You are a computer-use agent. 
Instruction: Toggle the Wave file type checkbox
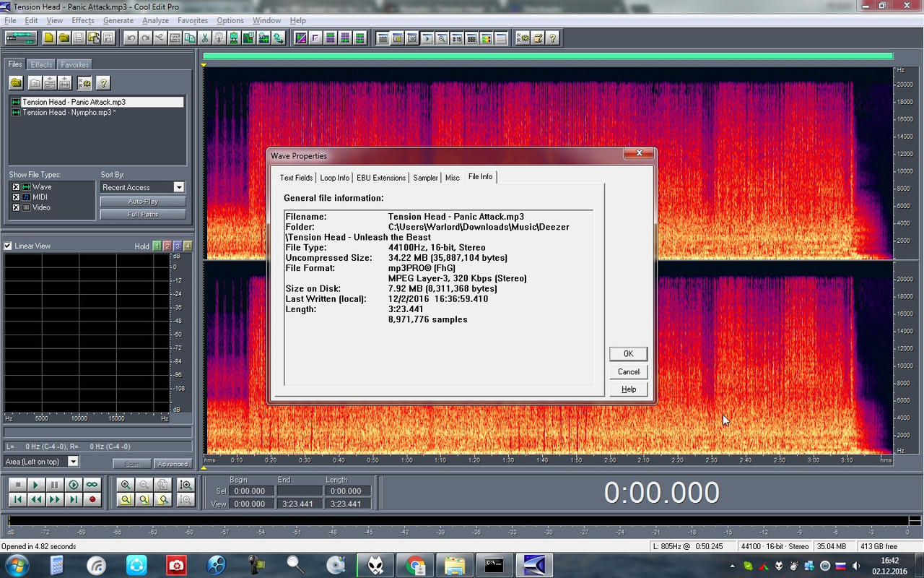16,187
